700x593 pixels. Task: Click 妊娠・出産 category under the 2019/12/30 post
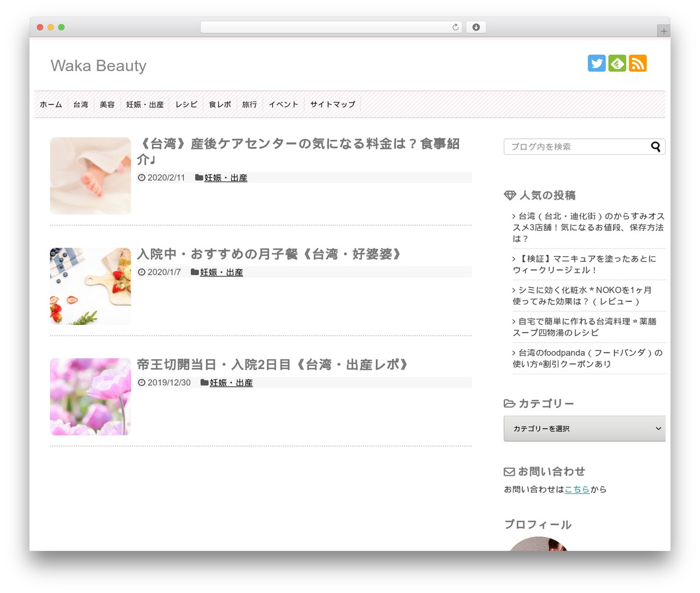pyautogui.click(x=231, y=382)
